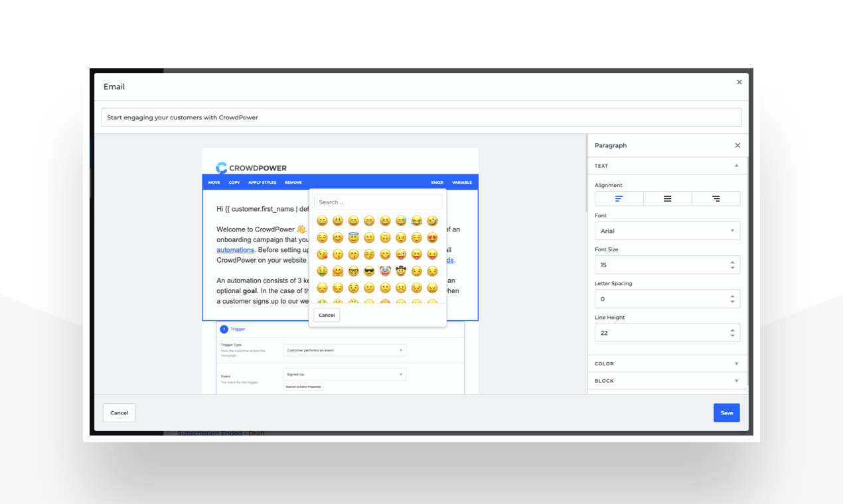The height and width of the screenshot is (504, 843).
Task: Click the Letter Spacing input field
Action: pos(667,299)
